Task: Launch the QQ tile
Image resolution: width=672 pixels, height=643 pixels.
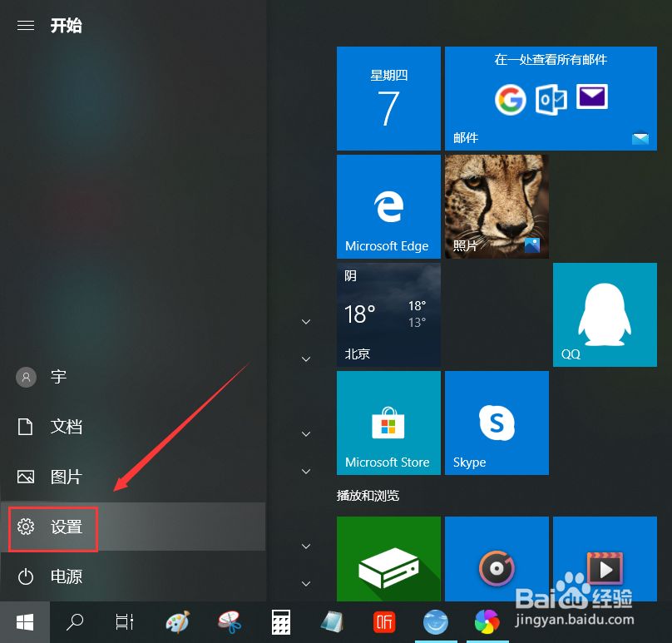Action: tap(605, 314)
